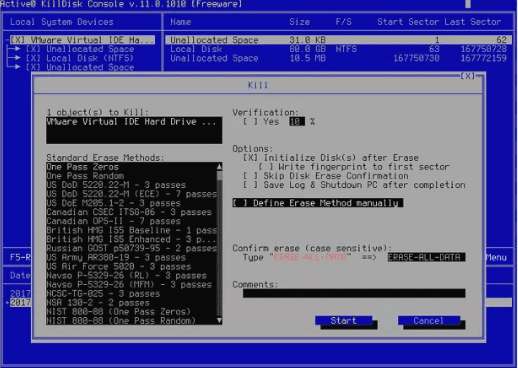
Task: Select Unallocated Space 31.0 KB row
Action: pos(338,40)
